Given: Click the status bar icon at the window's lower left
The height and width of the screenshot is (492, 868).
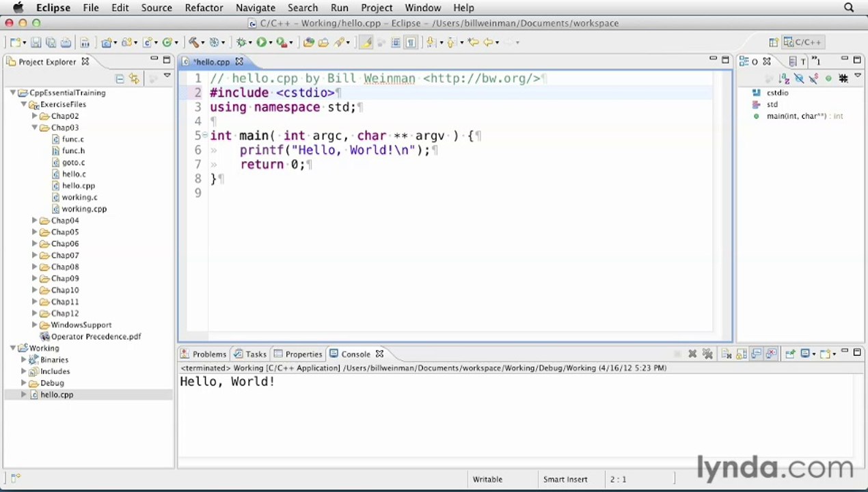Looking at the screenshot, I should click(16, 478).
